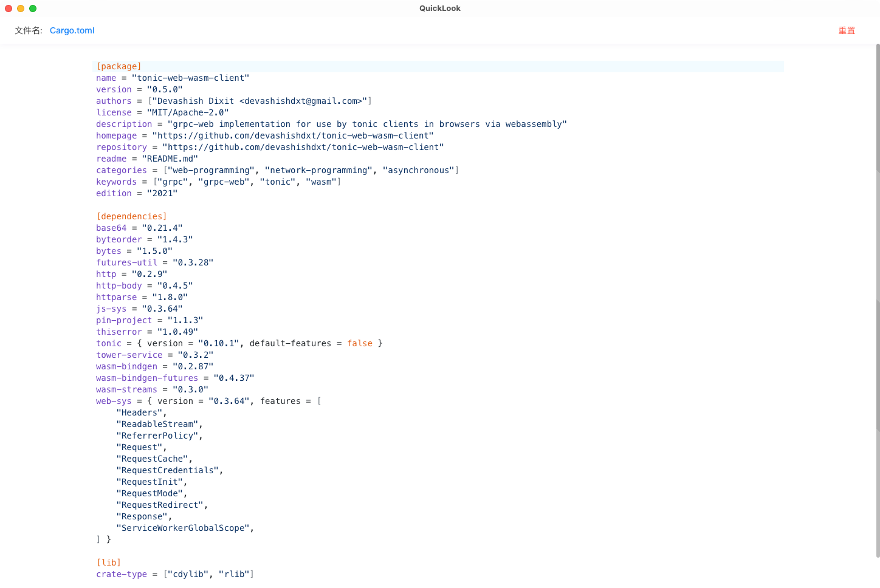
Task: Click the authors line with Devashish Dixit
Action: [234, 101]
